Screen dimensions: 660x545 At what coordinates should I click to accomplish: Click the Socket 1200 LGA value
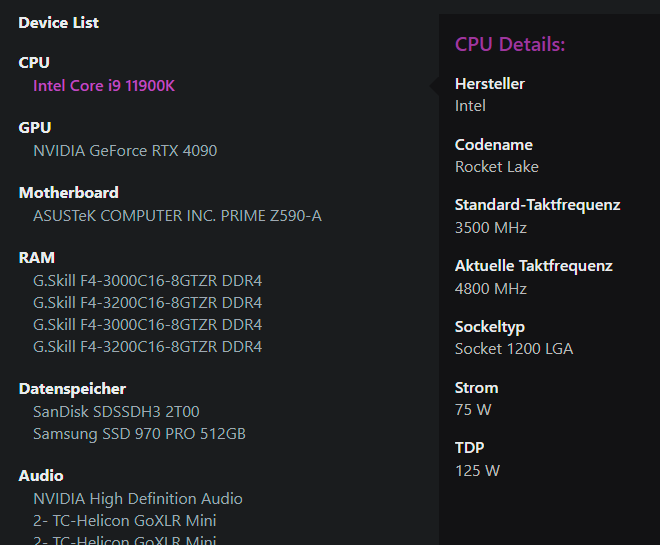[514, 349]
